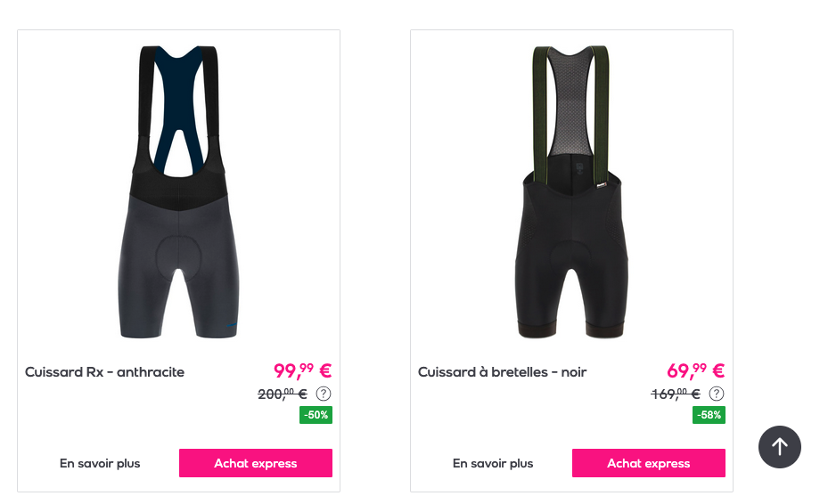
Task: Click Achat express for Cuissard Rx anthracite
Action: point(256,463)
